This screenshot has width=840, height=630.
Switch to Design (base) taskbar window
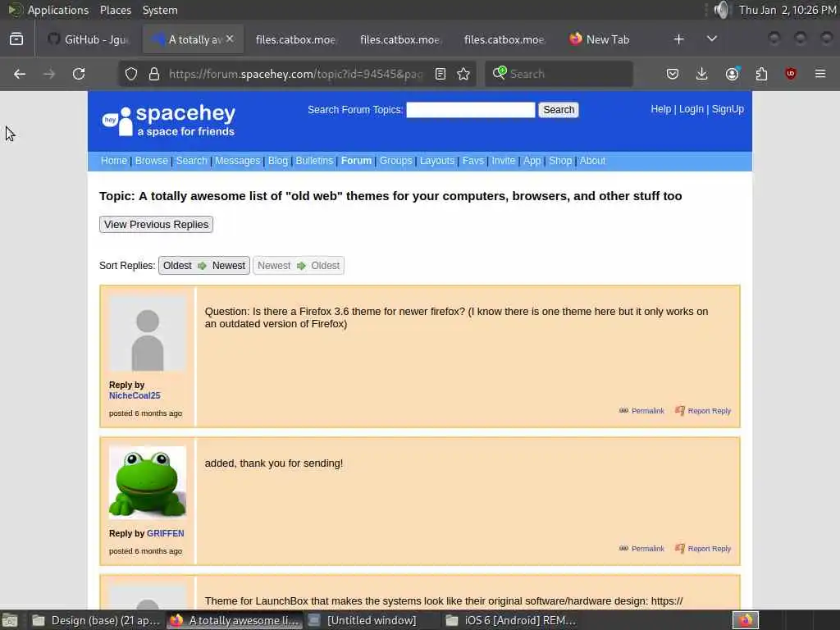[96, 620]
